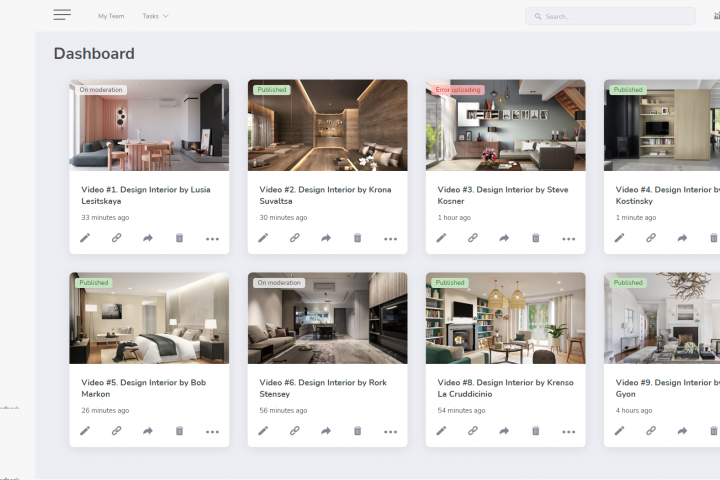Click '33 minutes ago' under Video #1
Screen dimensions: 720x480
coord(105,217)
